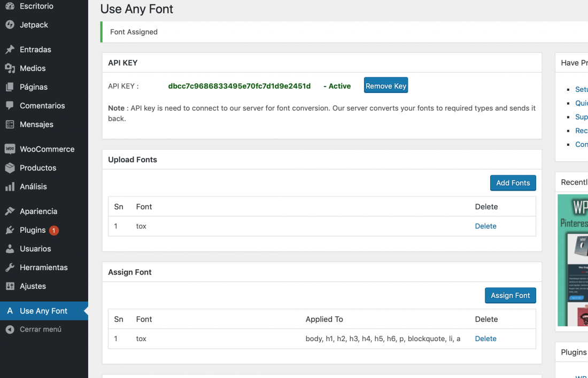Open the Plugins menu label
The height and width of the screenshot is (378, 588).
point(33,230)
